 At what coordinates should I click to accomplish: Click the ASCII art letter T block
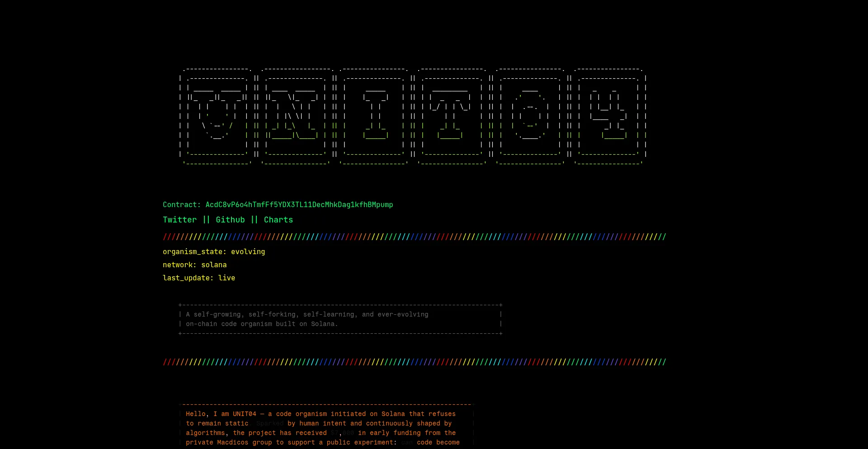(x=451, y=116)
